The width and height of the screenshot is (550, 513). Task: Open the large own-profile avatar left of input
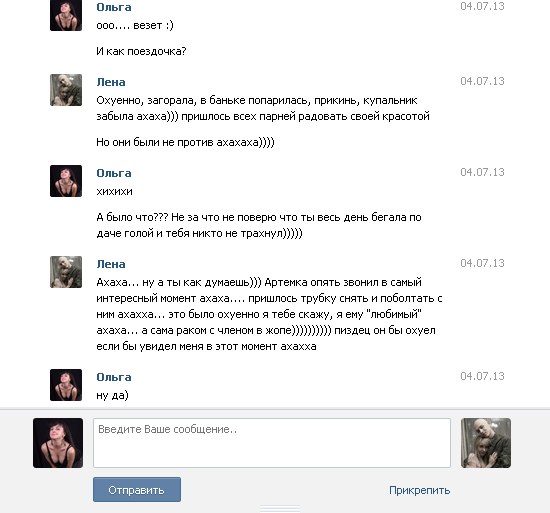click(58, 443)
